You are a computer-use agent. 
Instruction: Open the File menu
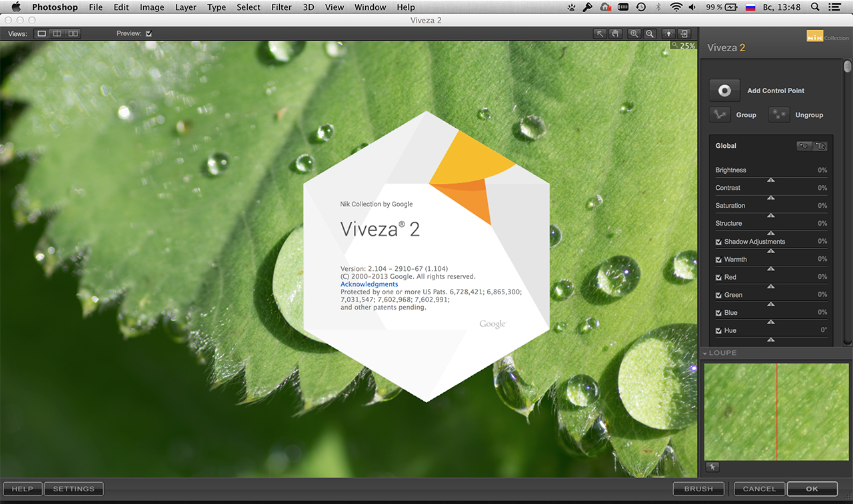pos(95,7)
